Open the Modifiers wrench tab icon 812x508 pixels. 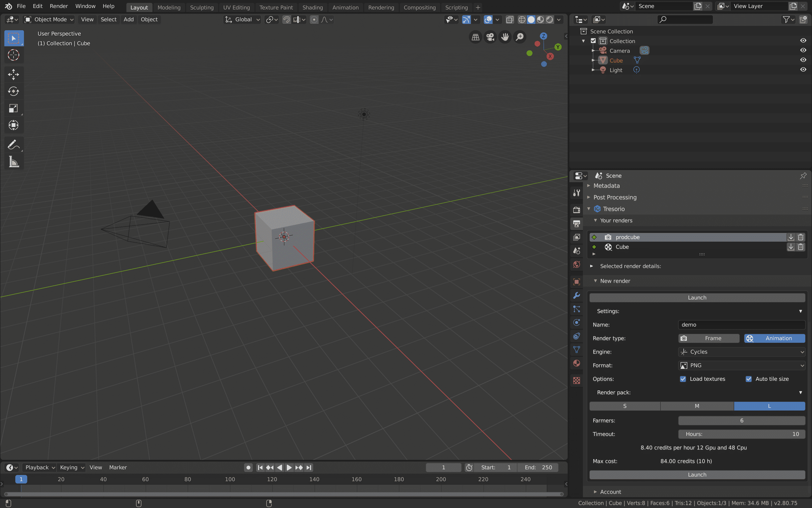(576, 295)
